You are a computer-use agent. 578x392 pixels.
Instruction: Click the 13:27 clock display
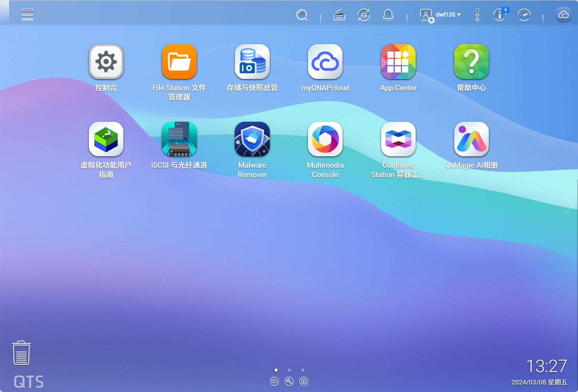point(546,366)
